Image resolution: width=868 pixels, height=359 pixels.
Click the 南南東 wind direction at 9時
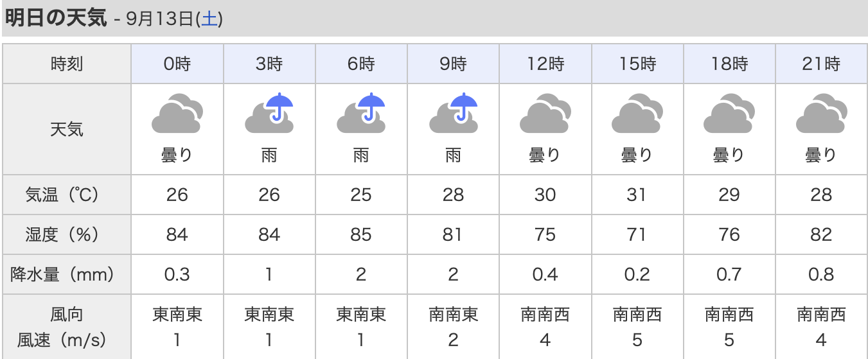point(453,315)
